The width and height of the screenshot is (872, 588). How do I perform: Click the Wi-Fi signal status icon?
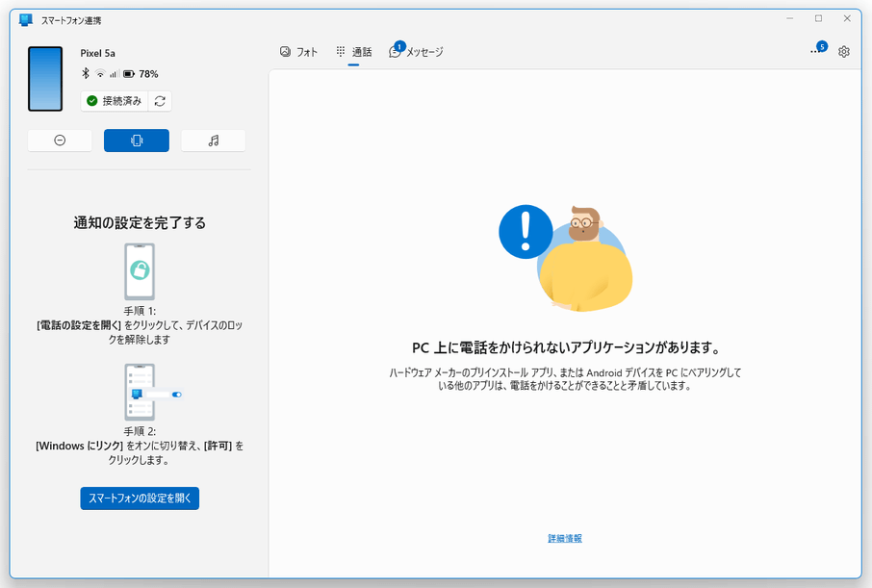point(100,73)
